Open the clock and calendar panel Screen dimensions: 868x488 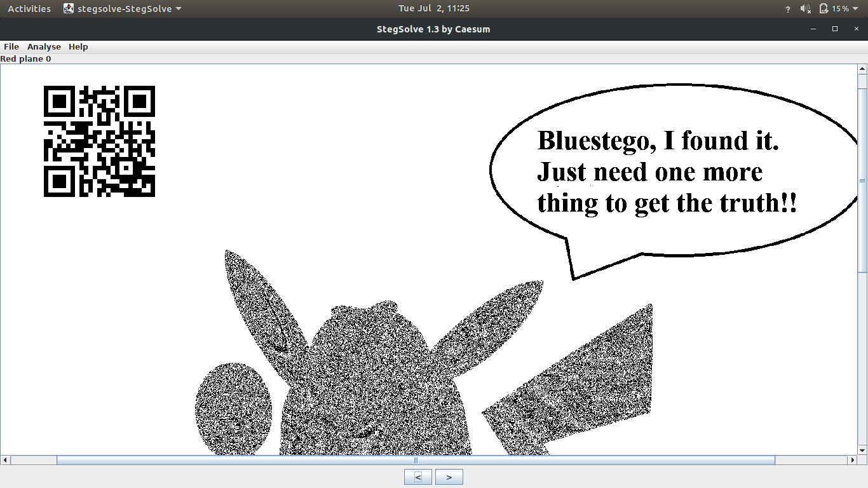point(433,9)
